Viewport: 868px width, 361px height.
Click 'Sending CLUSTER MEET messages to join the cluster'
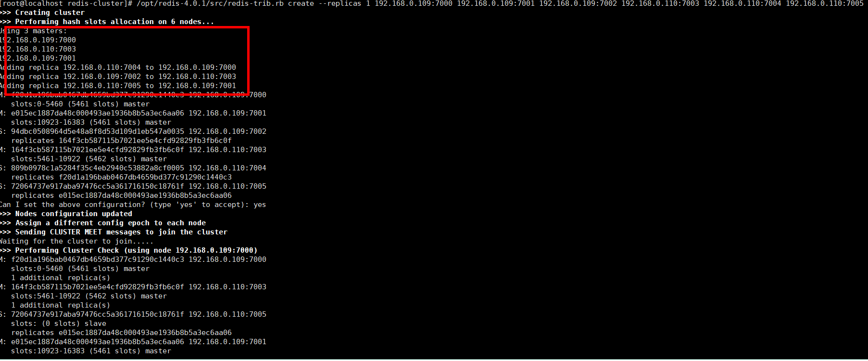121,232
